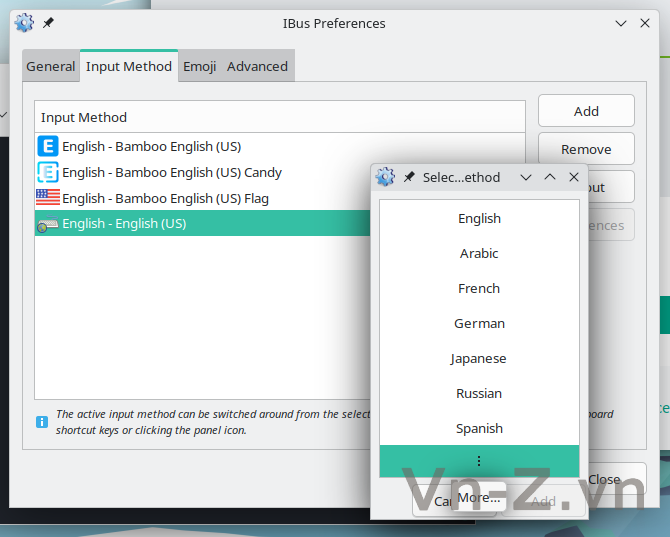Click the Add button in IBus Preferences
This screenshot has width=670, height=537.
tap(586, 111)
